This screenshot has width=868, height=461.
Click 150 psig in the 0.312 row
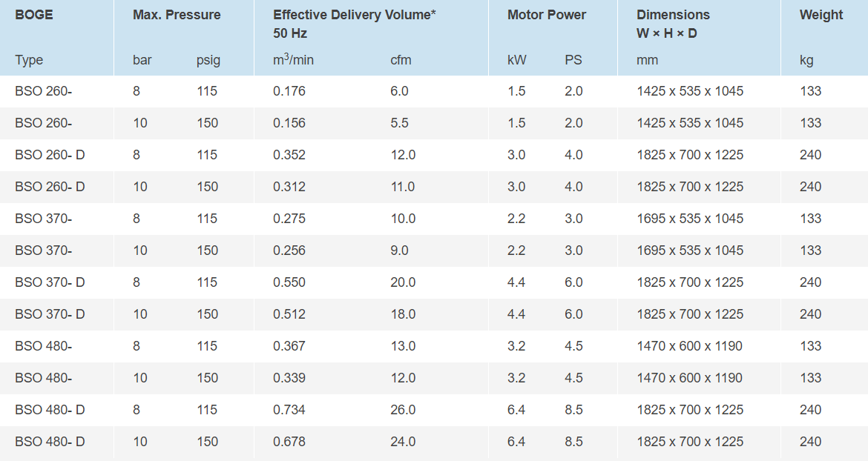coord(207,187)
